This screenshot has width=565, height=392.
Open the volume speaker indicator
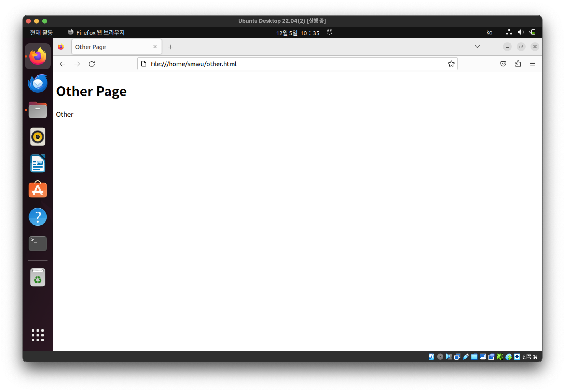coord(520,32)
